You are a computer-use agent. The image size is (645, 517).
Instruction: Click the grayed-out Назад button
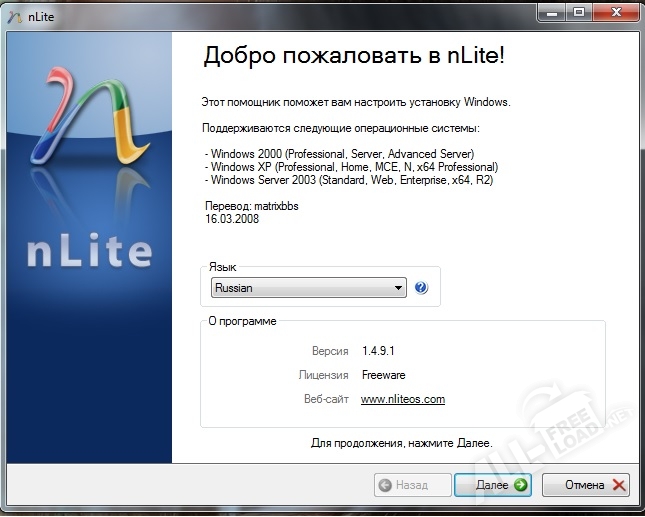pos(409,485)
